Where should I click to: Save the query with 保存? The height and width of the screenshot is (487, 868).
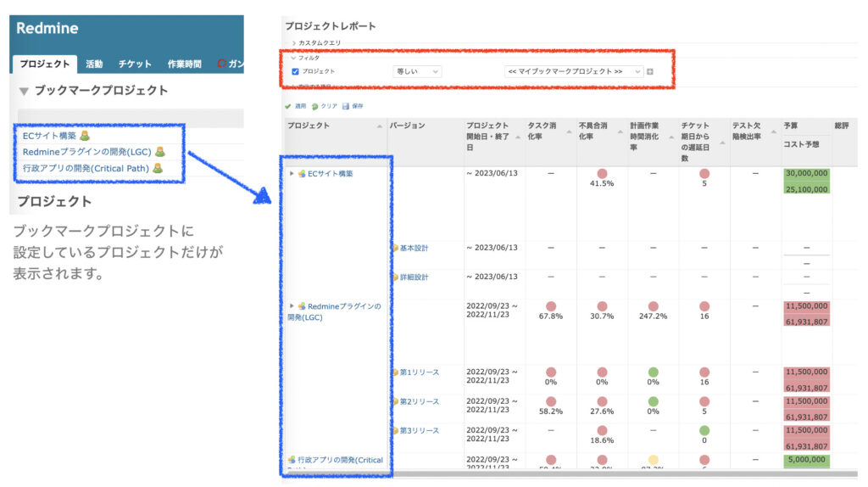pyautogui.click(x=353, y=106)
